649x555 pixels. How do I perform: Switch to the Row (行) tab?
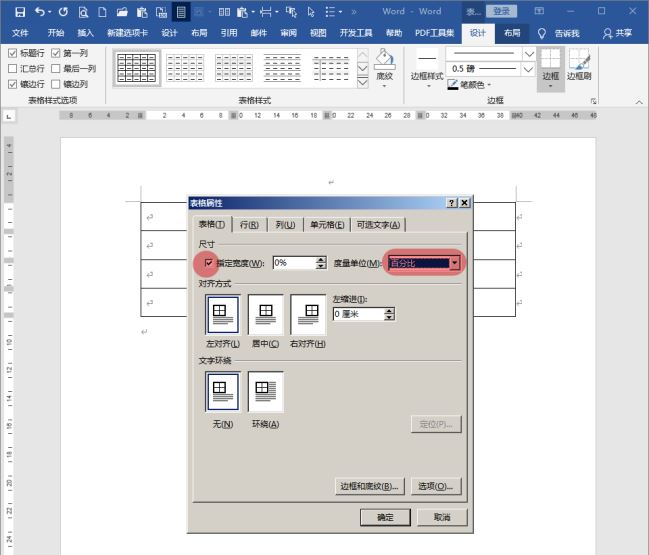[x=250, y=225]
